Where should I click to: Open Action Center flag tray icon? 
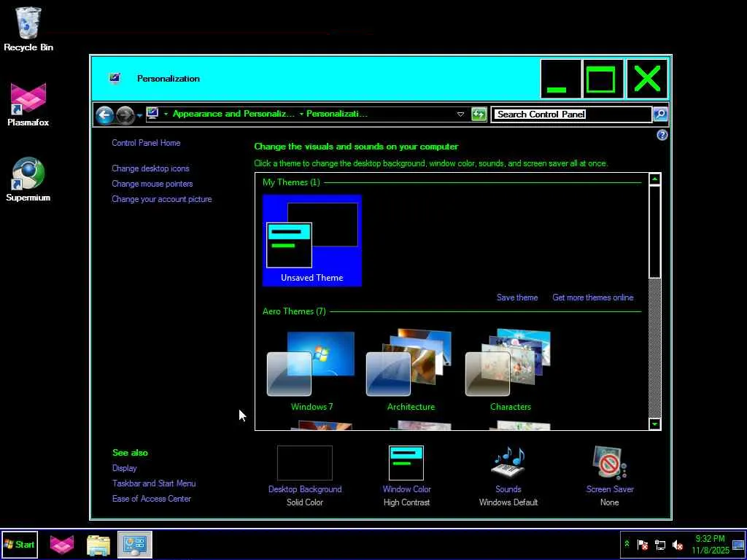[642, 545]
